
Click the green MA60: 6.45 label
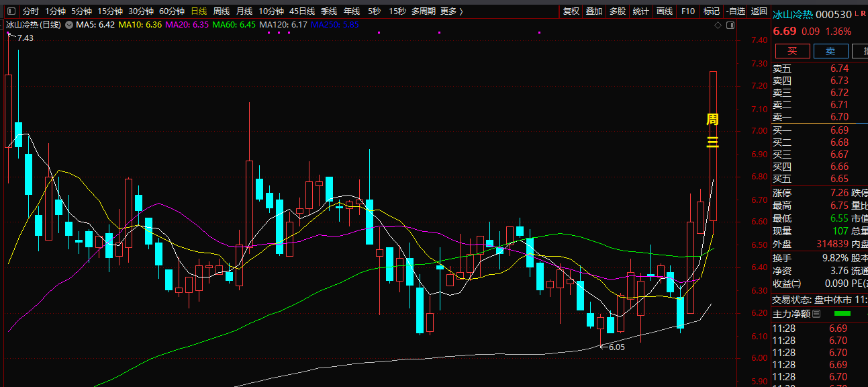pos(234,25)
